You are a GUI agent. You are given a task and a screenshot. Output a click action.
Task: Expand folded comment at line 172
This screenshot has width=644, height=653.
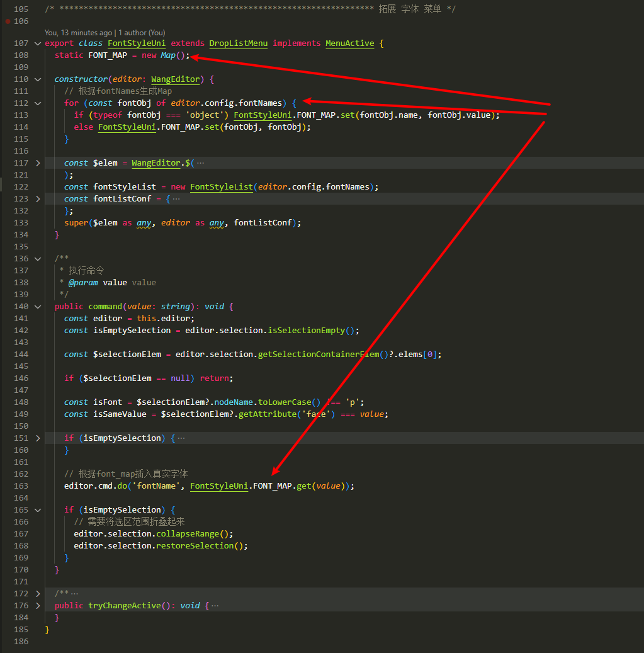(38, 593)
